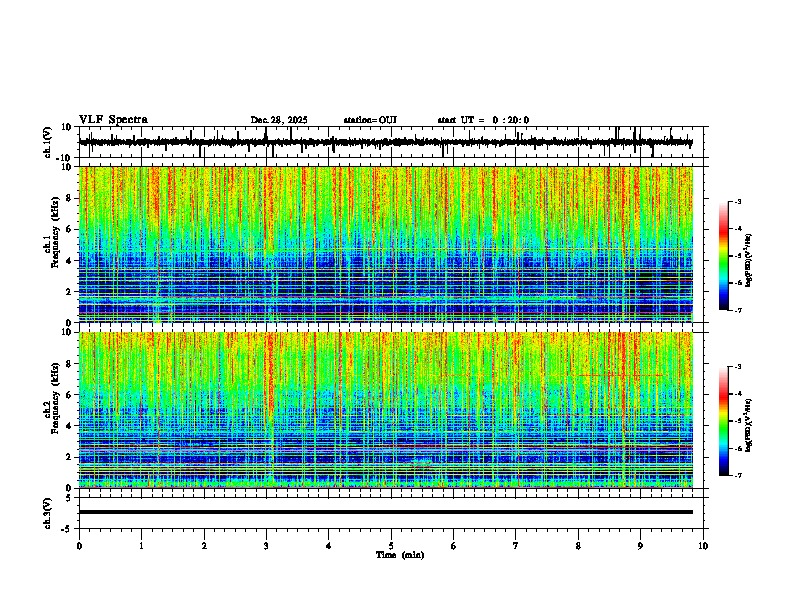Click the "-7" label on the ch.2 color bar
This screenshot has width=792, height=612.
(737, 476)
